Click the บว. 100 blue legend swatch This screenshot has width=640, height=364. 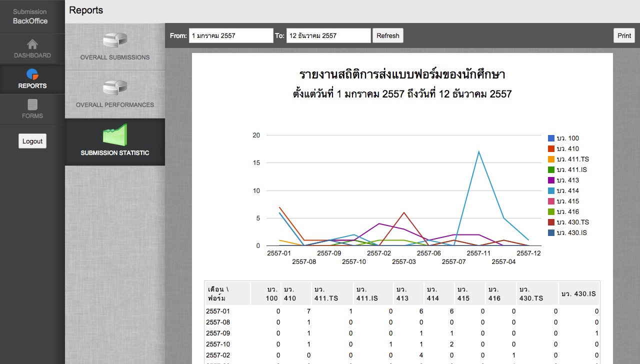coord(551,138)
